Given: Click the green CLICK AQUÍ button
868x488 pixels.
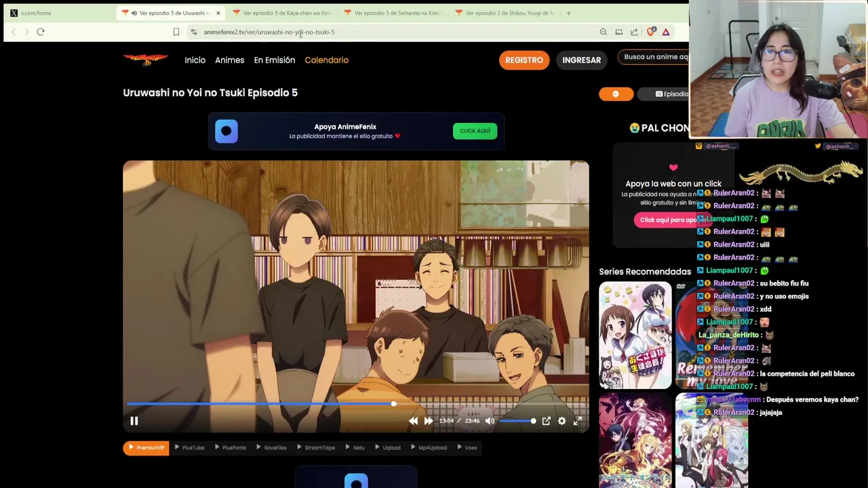Looking at the screenshot, I should [x=475, y=131].
